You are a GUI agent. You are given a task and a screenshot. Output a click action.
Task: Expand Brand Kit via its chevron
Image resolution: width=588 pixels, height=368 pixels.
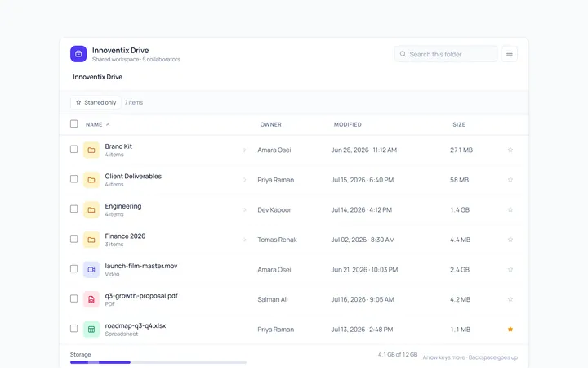click(244, 150)
